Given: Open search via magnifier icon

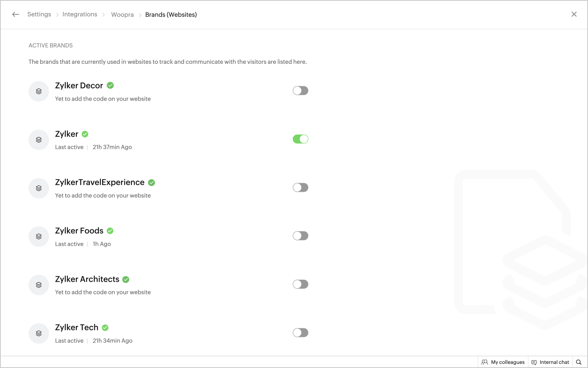Looking at the screenshot, I should click(579, 362).
